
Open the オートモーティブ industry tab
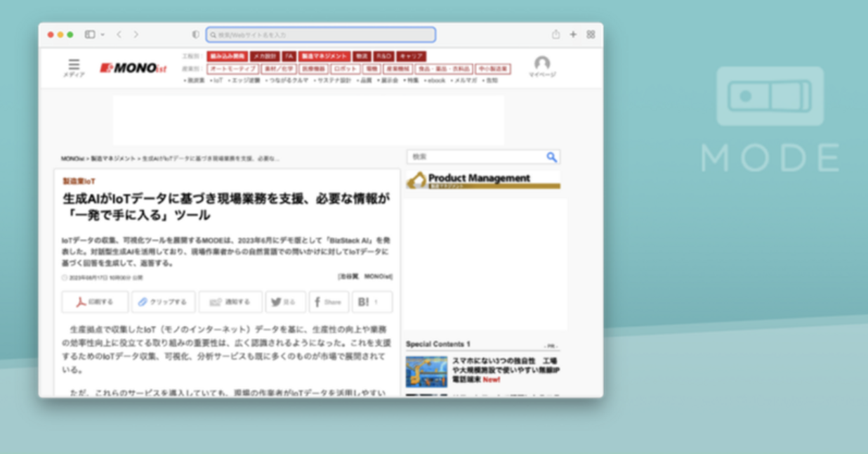click(x=232, y=69)
